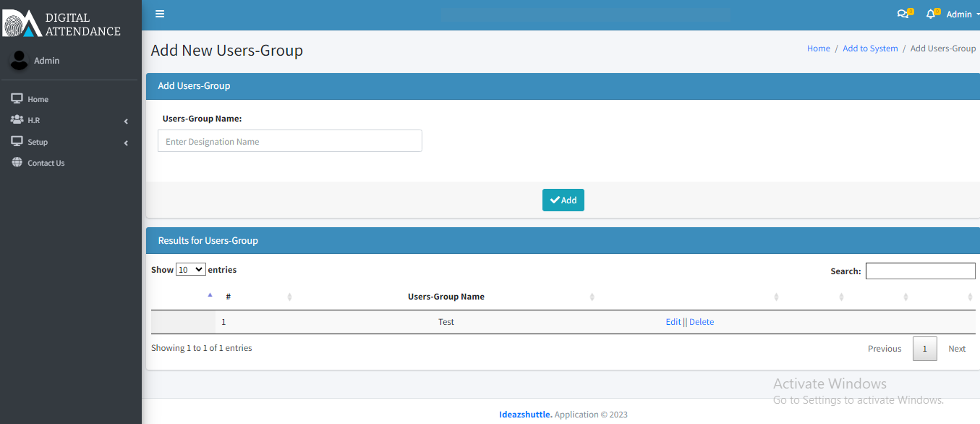This screenshot has height=424, width=980.
Task: Click the Digital Attendance fingerprint logo
Action: (20, 22)
